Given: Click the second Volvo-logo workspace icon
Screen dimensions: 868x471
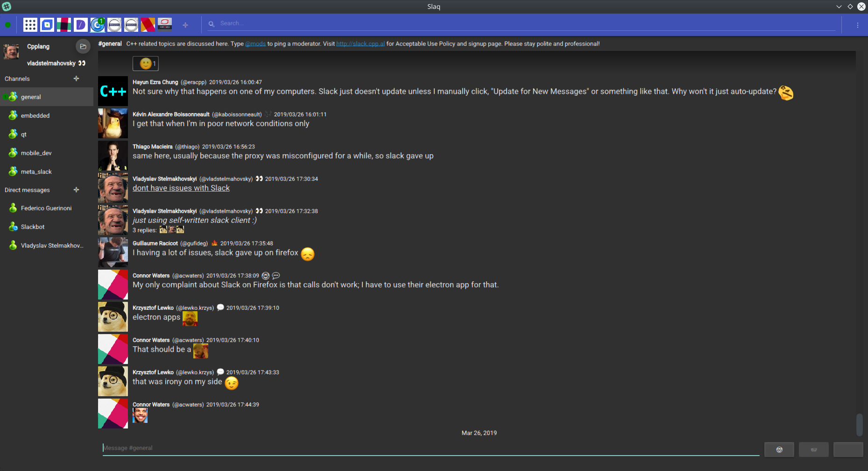Looking at the screenshot, I should 131,25.
